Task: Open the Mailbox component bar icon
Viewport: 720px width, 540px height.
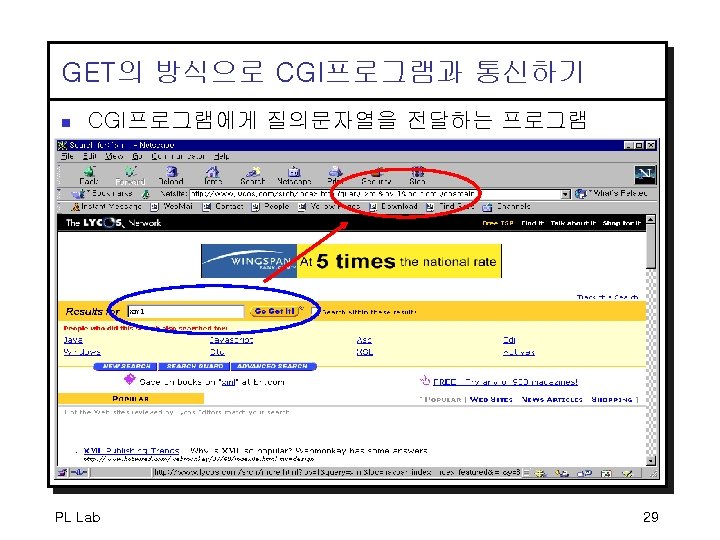Action: coord(562,472)
